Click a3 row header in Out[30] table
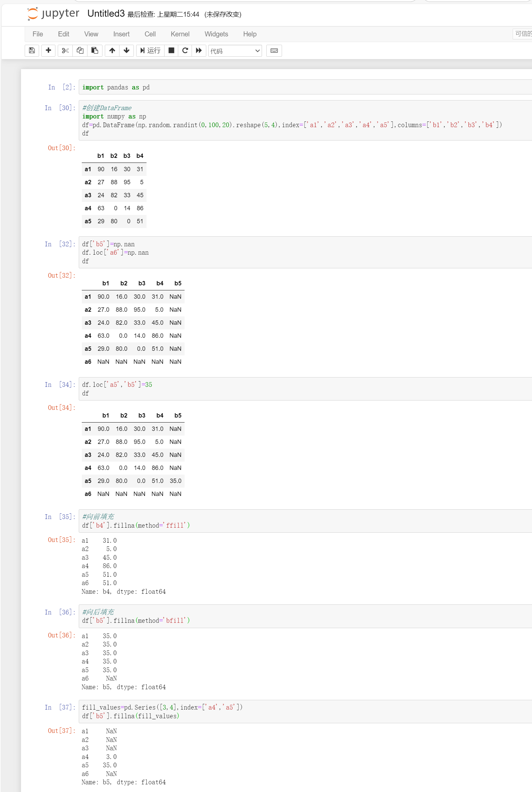This screenshot has height=792, width=532. (x=88, y=195)
